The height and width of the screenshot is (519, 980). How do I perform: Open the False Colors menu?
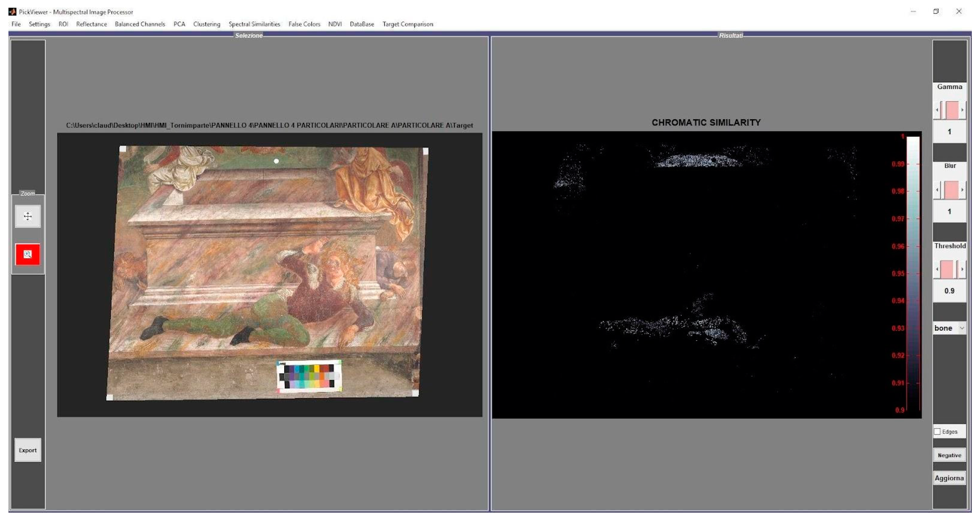point(304,24)
